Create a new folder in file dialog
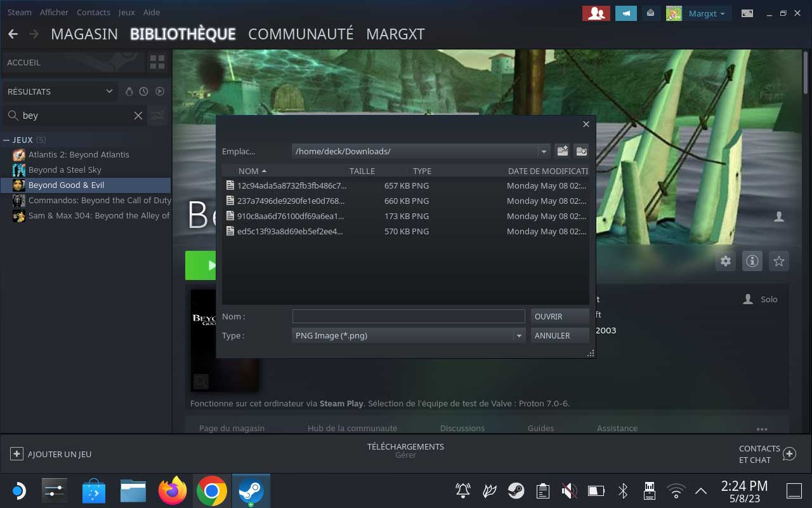 581,151
